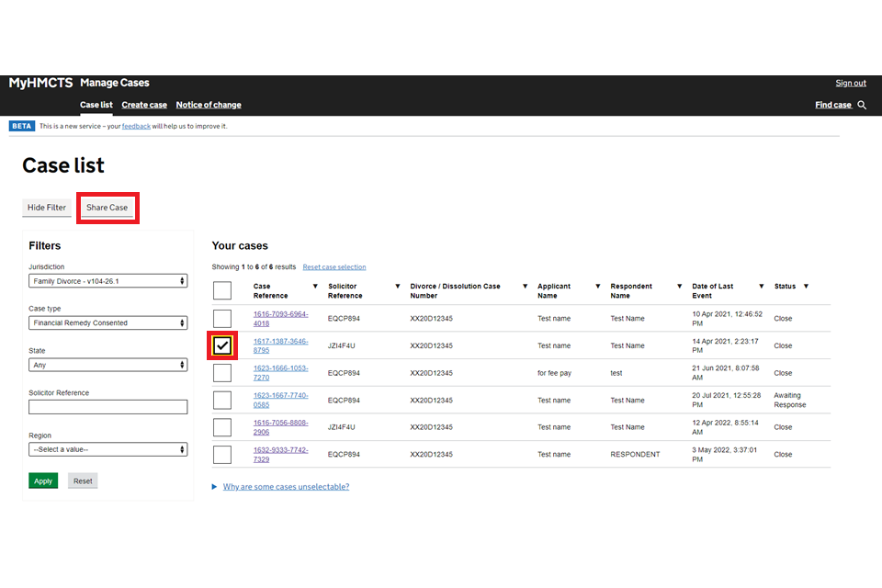Open the Jurisdiction dropdown
This screenshot has height=588, width=882.
[x=107, y=281]
